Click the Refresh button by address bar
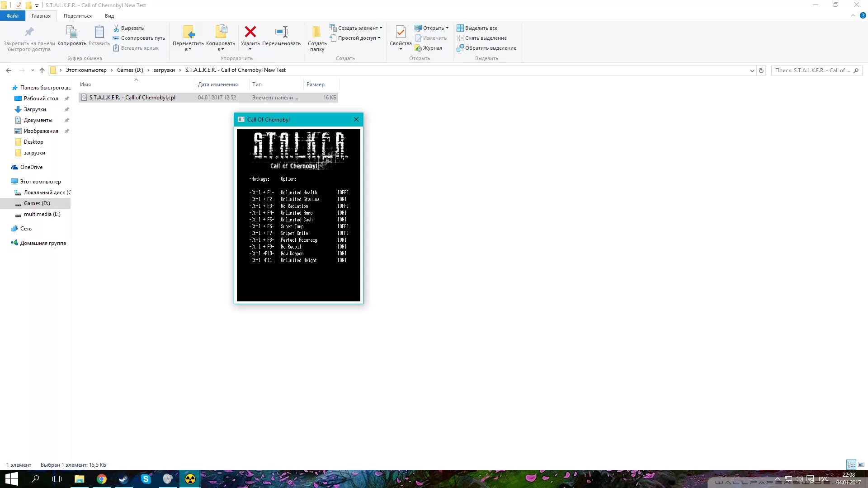 click(761, 70)
